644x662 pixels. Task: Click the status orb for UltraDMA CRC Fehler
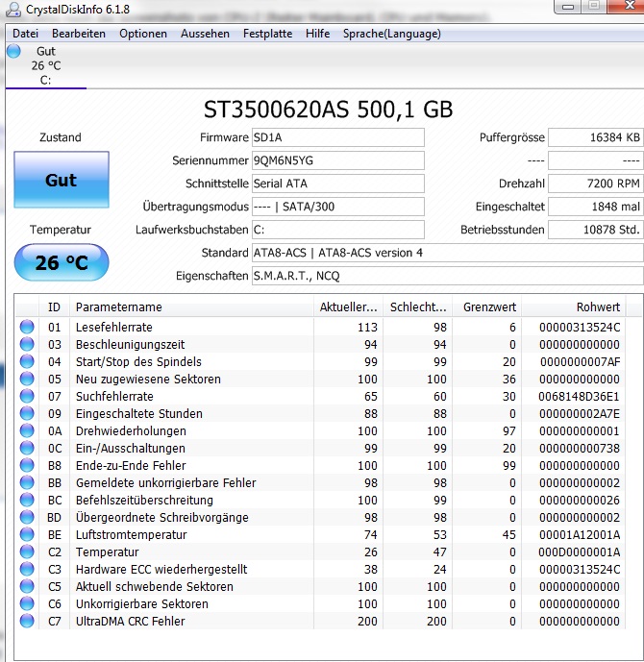27,621
